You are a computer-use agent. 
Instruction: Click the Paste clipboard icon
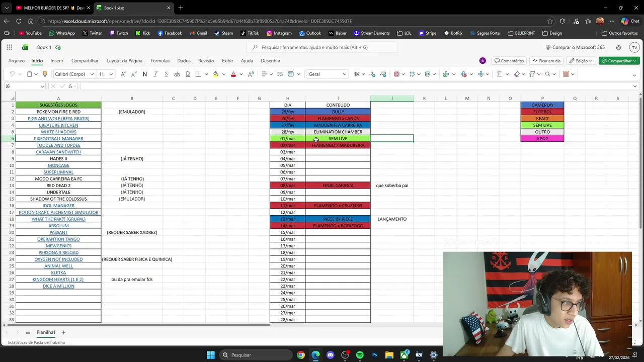point(29,74)
